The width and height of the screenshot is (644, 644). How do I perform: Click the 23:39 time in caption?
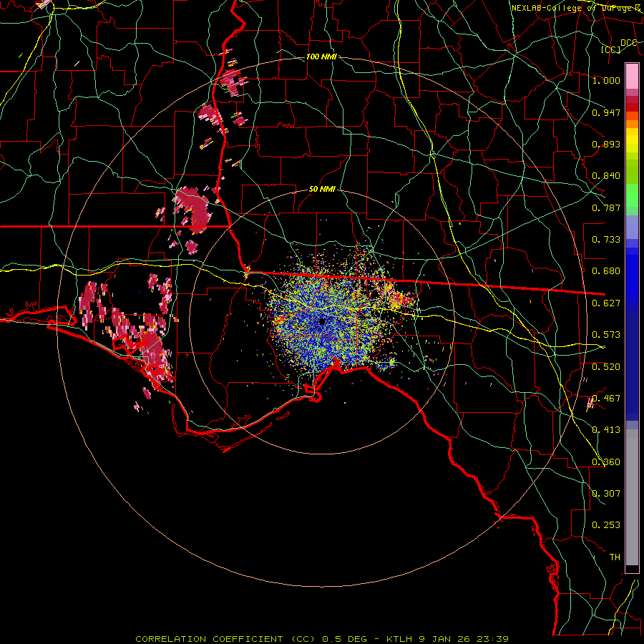click(x=492, y=639)
